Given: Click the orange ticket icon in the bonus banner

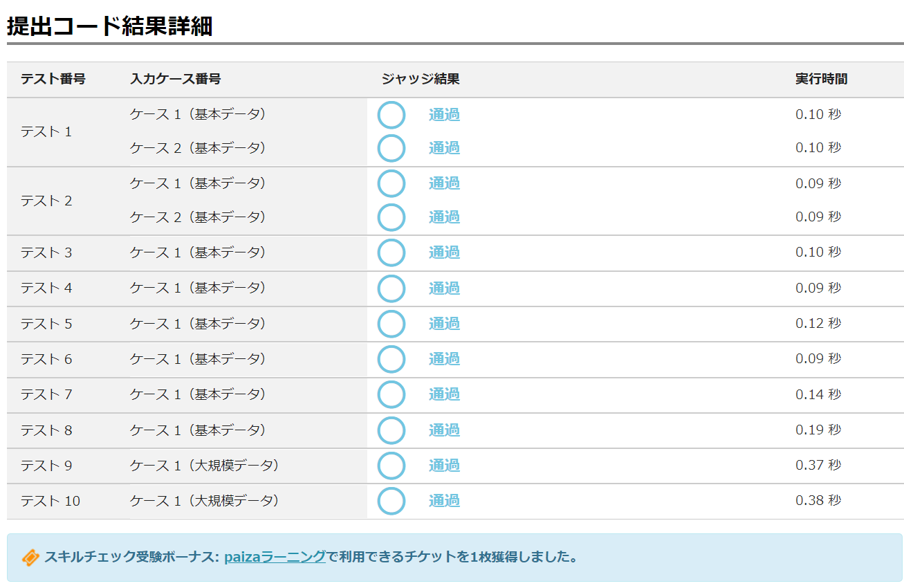Looking at the screenshot, I should [30, 558].
